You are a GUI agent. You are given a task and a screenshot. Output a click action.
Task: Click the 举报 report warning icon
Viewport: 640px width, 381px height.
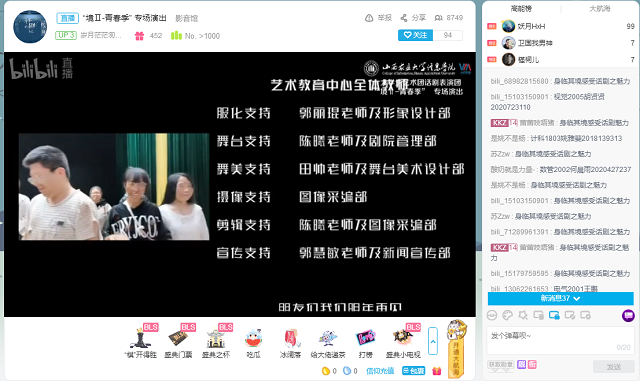(x=369, y=18)
